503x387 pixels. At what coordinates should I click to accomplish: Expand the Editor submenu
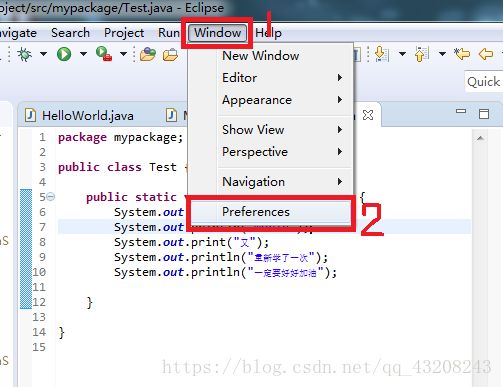click(269, 78)
